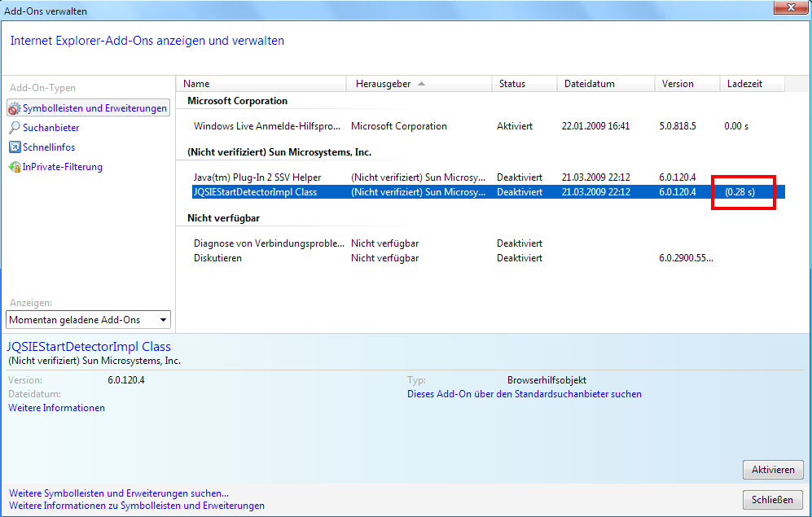This screenshot has width=812, height=517.
Task: Open 'Weitere Informationen zu Symbolleisten und Erweiterungen'
Action: 137,506
